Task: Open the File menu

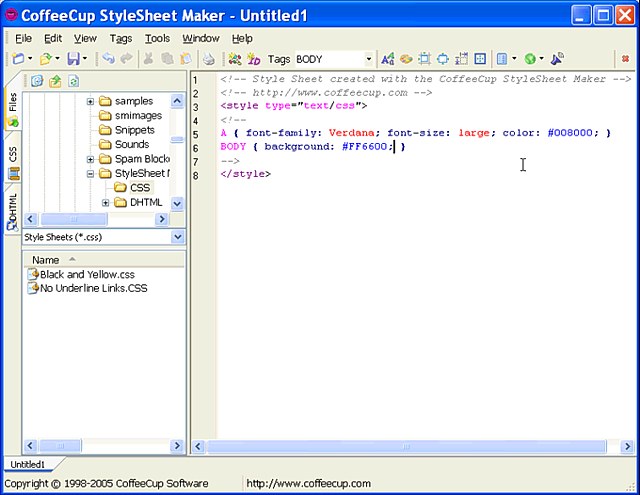Action: pyautogui.click(x=23, y=38)
